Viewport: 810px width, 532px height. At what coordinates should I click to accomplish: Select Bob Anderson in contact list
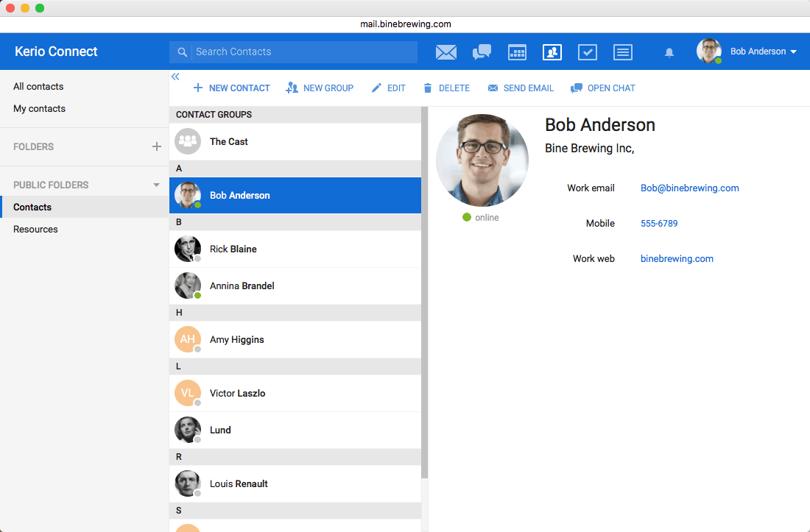coord(295,195)
